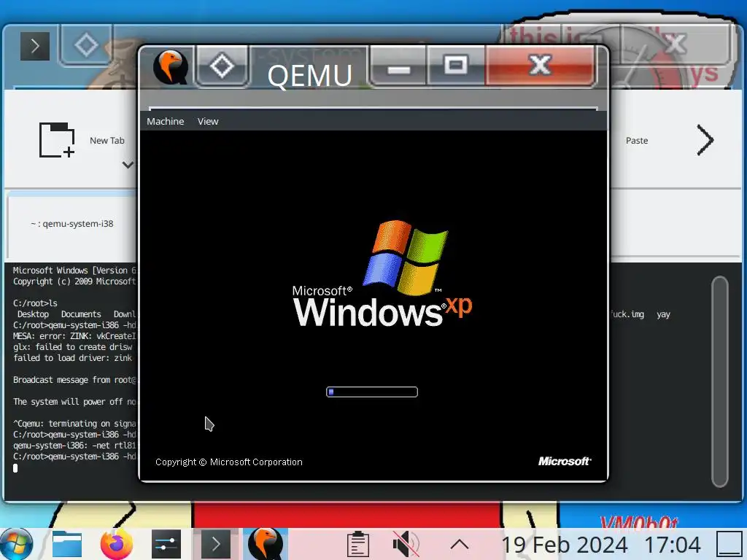Click 'Documents' in terminal ls output

(x=81, y=314)
